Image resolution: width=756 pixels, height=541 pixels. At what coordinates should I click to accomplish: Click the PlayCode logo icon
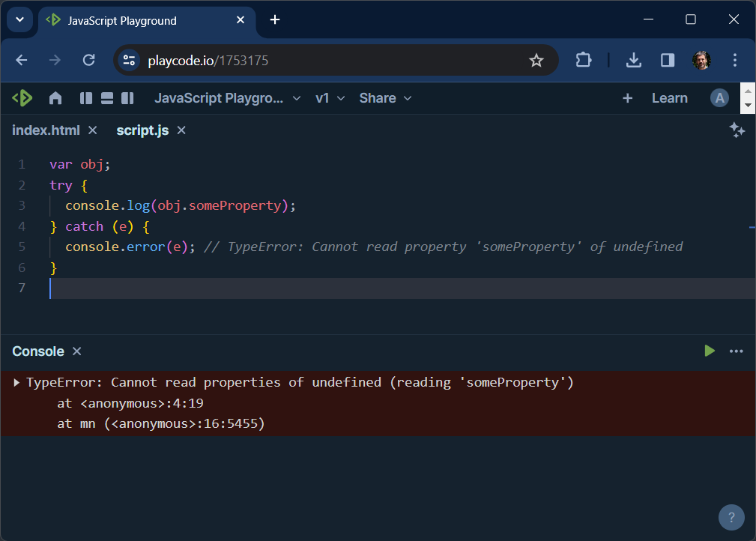tap(22, 97)
